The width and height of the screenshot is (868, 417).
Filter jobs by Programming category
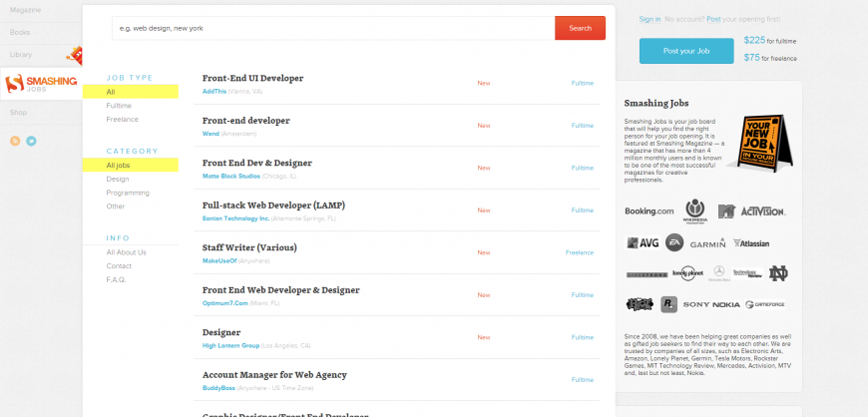[128, 193]
